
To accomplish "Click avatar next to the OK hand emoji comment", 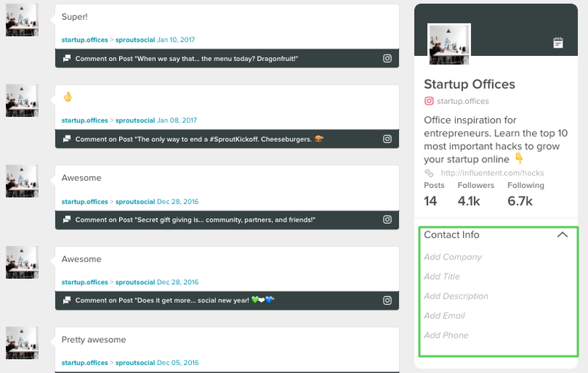I will [x=22, y=101].
